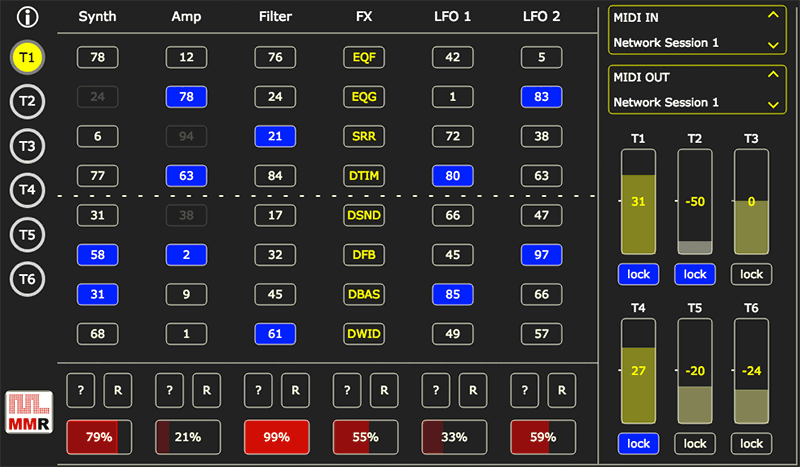The image size is (800, 467).
Task: Click MIDI OUT down chevron
Action: [x=771, y=104]
